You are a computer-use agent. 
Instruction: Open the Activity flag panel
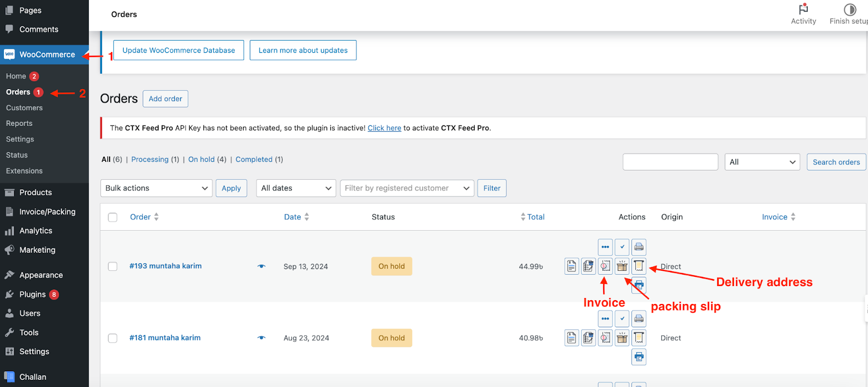[x=803, y=15]
